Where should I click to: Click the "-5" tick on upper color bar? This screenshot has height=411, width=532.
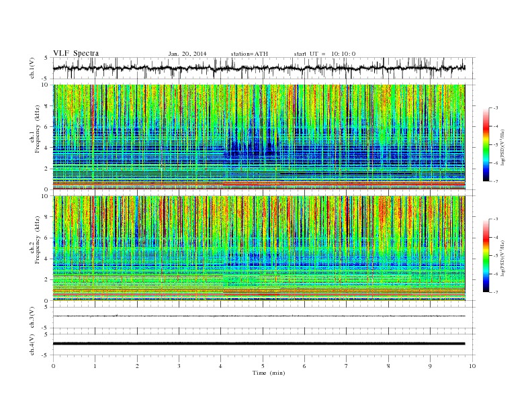(x=496, y=144)
